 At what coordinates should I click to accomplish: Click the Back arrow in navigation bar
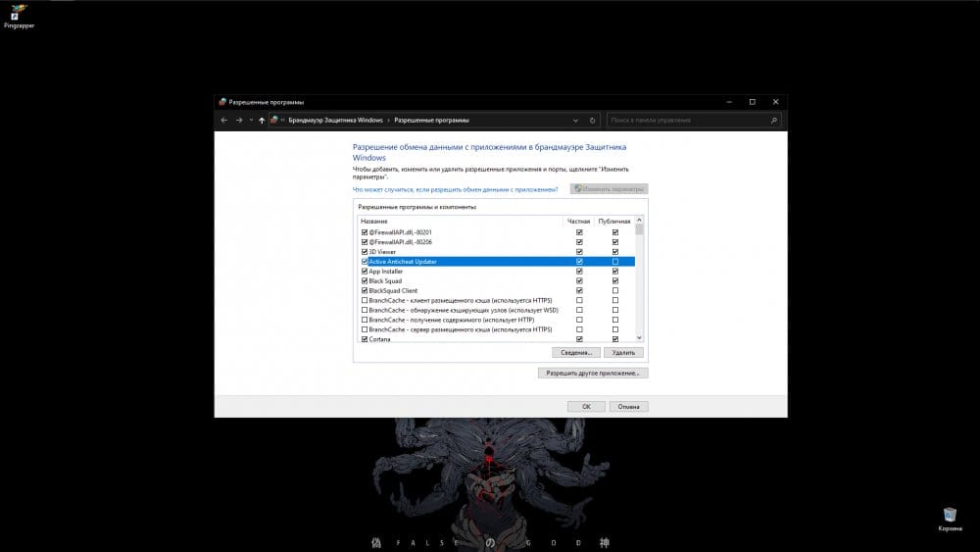(224, 121)
